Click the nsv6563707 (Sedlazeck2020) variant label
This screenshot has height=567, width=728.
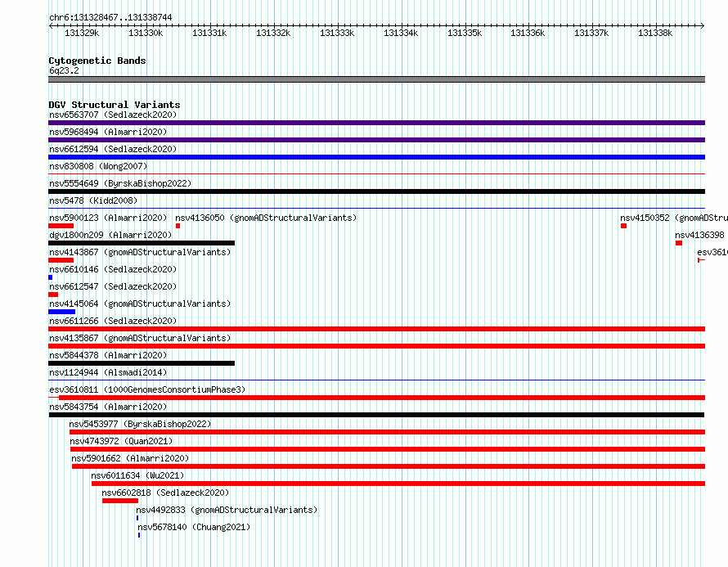(113, 115)
